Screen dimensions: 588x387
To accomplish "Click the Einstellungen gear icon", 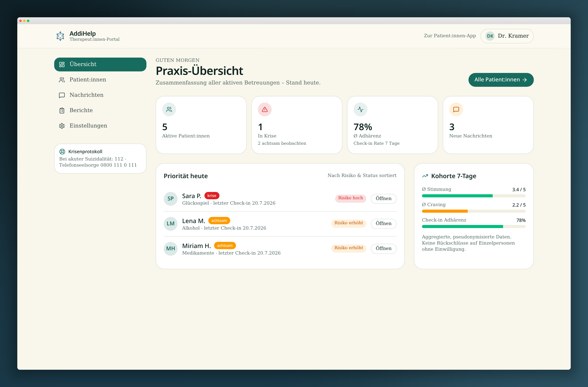I will pos(62,126).
